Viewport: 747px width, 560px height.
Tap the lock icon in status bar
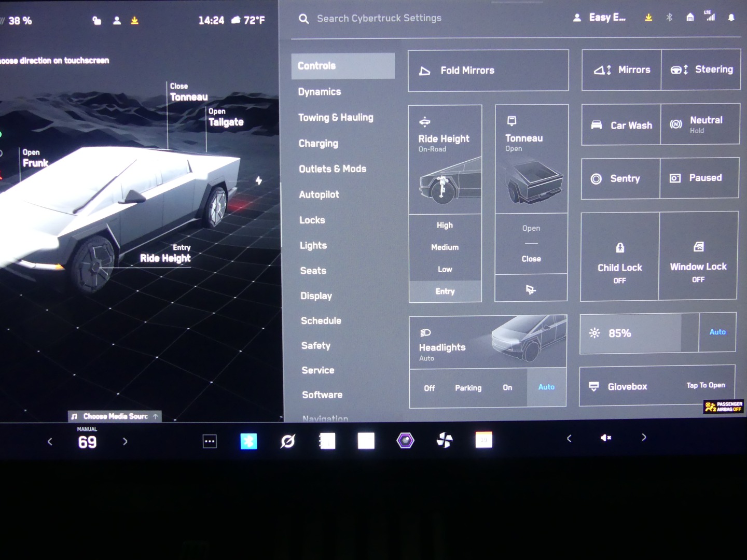pyautogui.click(x=96, y=21)
